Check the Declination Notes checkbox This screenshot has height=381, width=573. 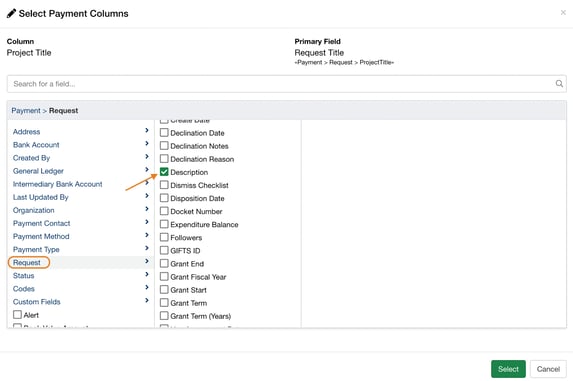(164, 146)
